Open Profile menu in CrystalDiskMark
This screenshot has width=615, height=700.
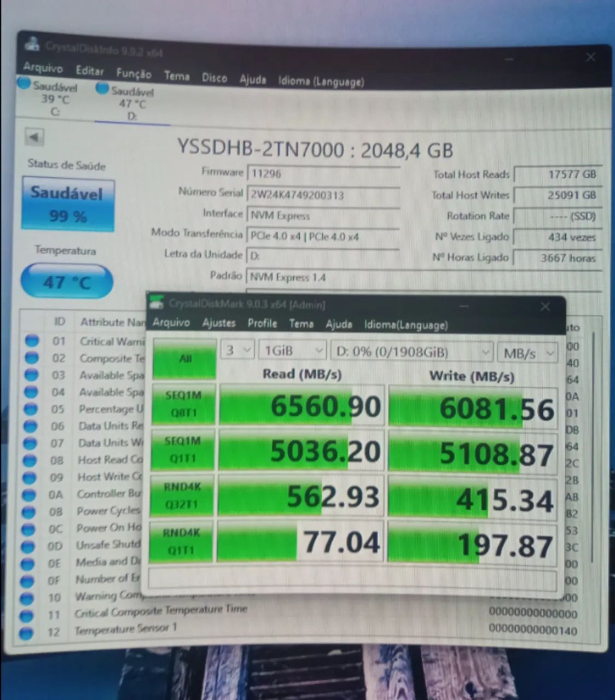[262, 323]
